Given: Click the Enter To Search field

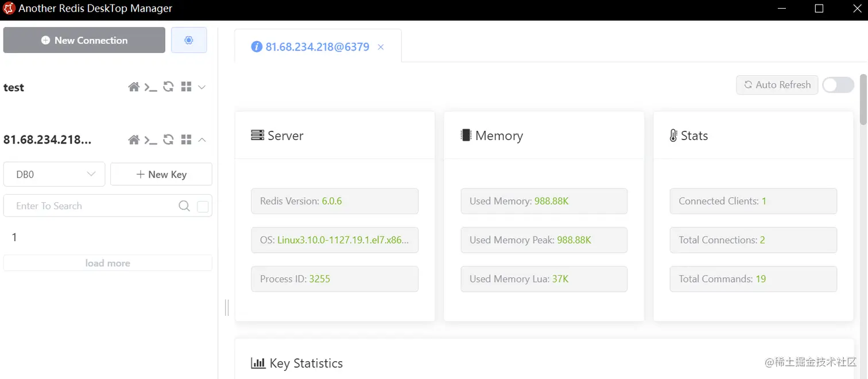Looking at the screenshot, I should click(x=92, y=206).
